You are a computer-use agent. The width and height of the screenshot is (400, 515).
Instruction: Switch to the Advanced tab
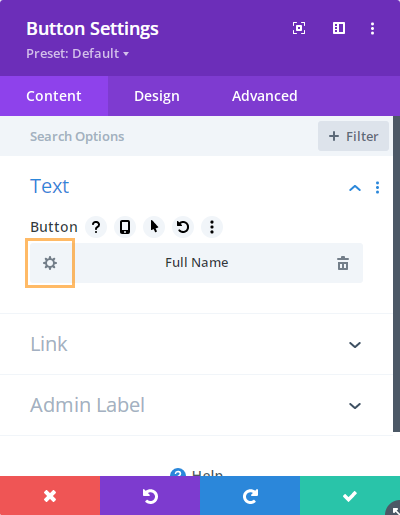[x=265, y=96]
